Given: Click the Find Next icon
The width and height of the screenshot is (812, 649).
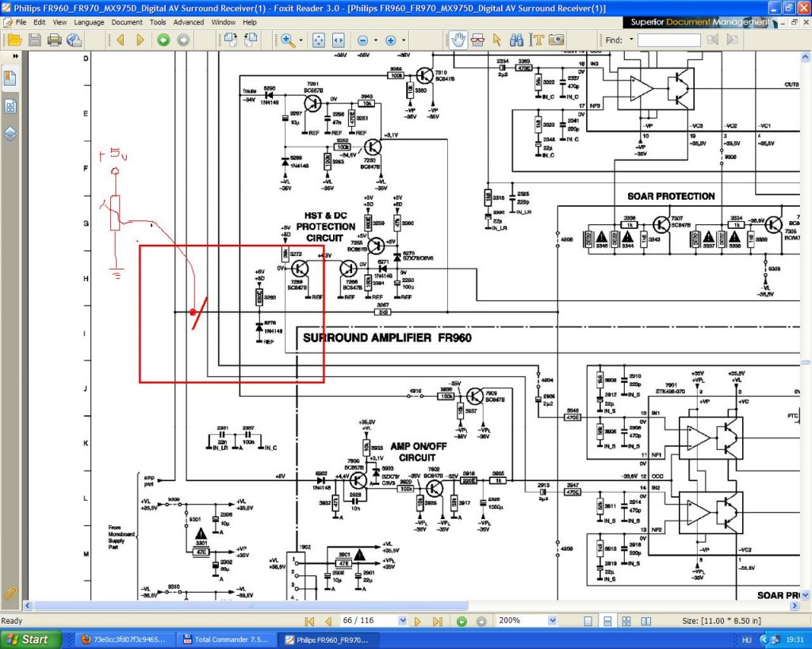Looking at the screenshot, I should click(x=732, y=40).
